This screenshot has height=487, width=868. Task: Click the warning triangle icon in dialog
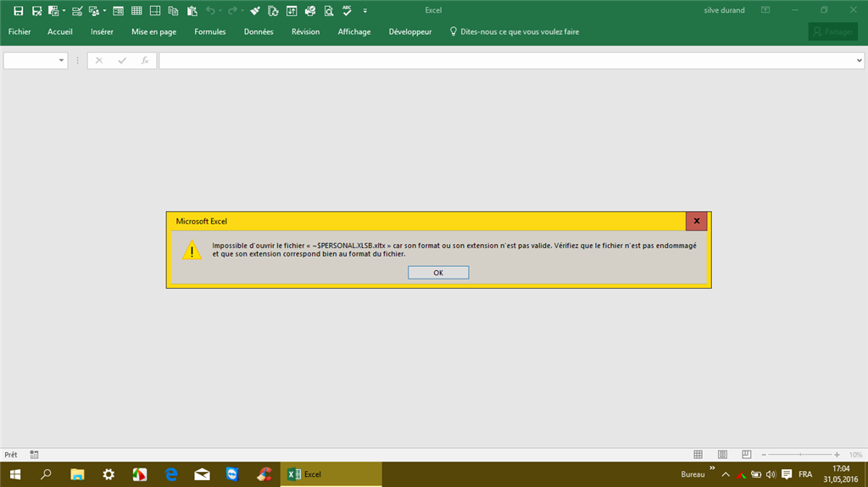coord(192,250)
